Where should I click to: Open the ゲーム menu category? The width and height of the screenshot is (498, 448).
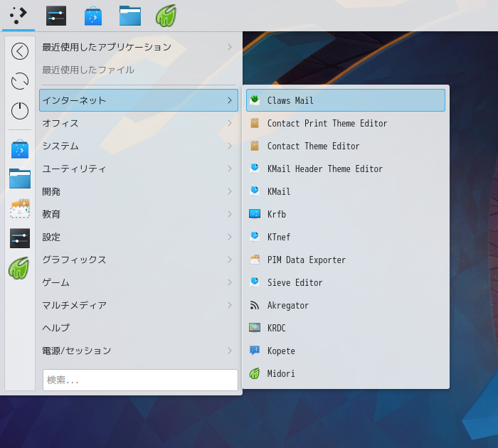coord(139,282)
